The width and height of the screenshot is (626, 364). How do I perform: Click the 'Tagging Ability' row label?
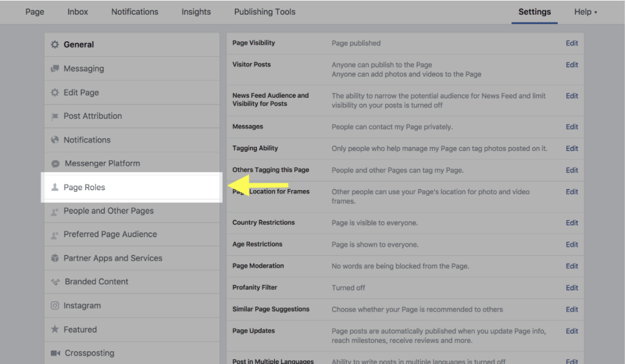coord(255,148)
